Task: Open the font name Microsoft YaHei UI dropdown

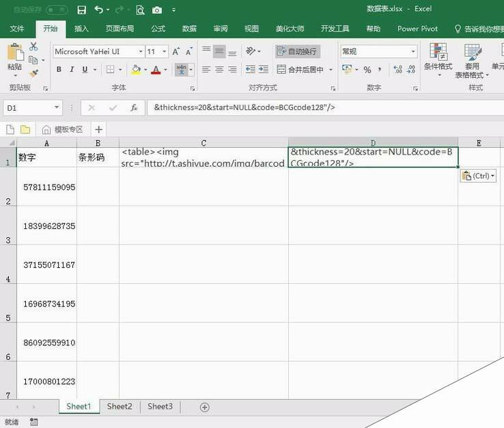Action: point(141,51)
